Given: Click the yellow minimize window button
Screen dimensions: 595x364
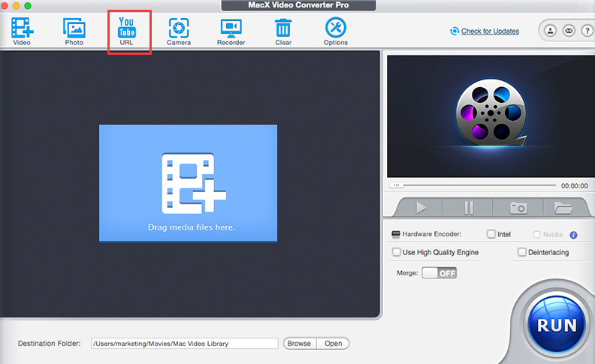Looking at the screenshot, I should click(16, 5).
